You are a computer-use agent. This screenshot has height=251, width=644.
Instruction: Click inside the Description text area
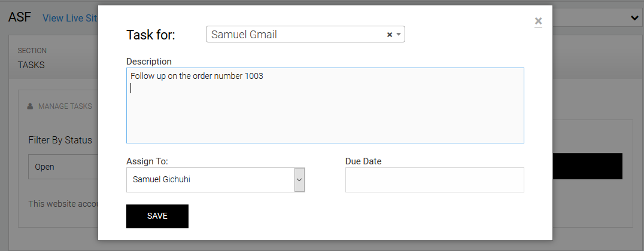click(325, 114)
